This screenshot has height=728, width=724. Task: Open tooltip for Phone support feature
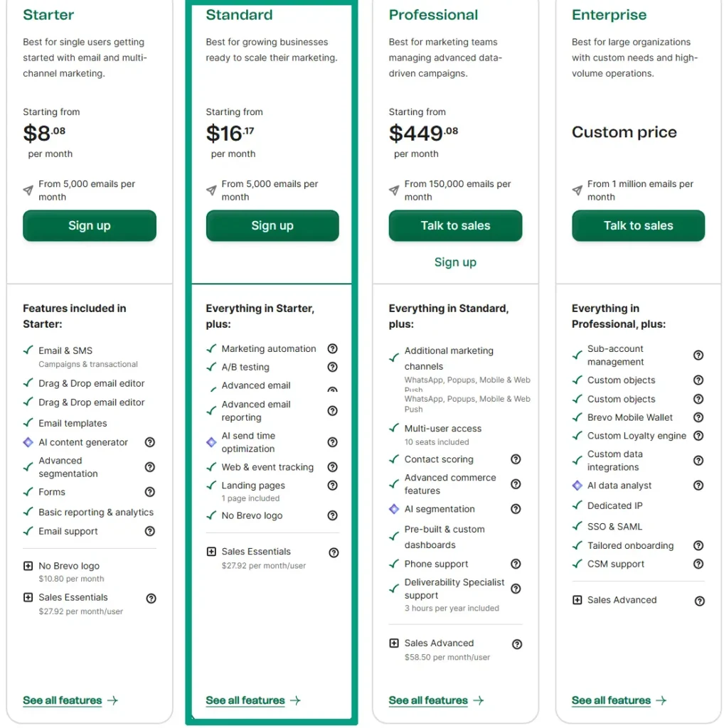click(x=515, y=564)
